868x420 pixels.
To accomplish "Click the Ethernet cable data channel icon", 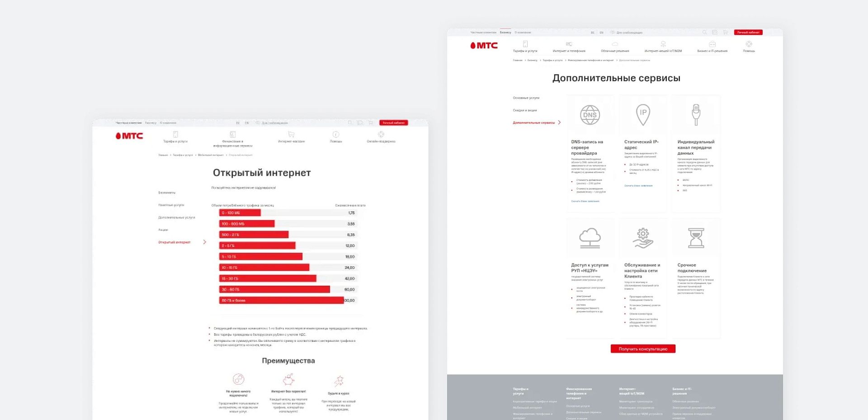I will [696, 114].
